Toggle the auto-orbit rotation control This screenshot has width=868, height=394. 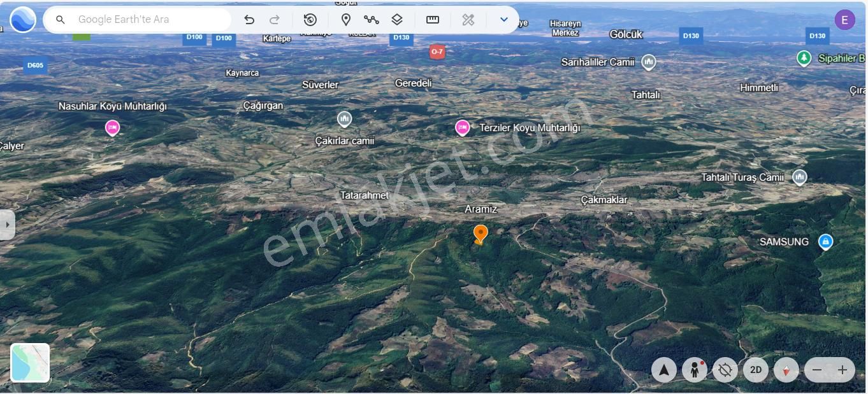click(725, 369)
